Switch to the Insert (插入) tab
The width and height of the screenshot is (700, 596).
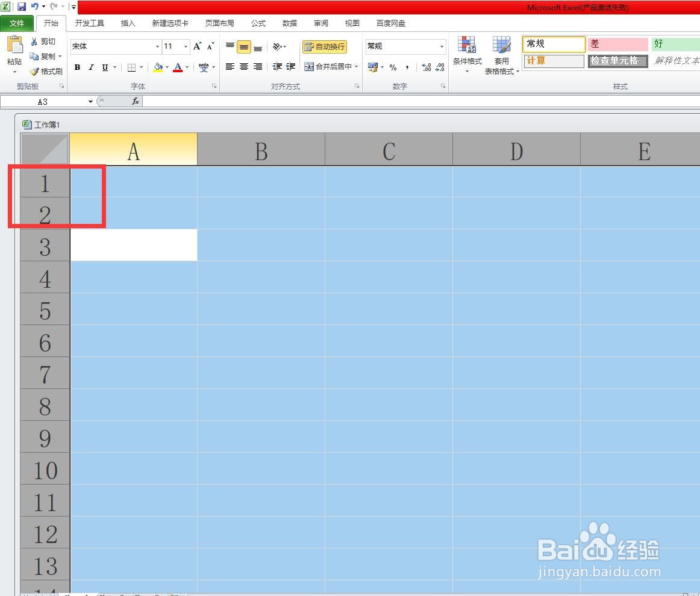click(x=128, y=23)
